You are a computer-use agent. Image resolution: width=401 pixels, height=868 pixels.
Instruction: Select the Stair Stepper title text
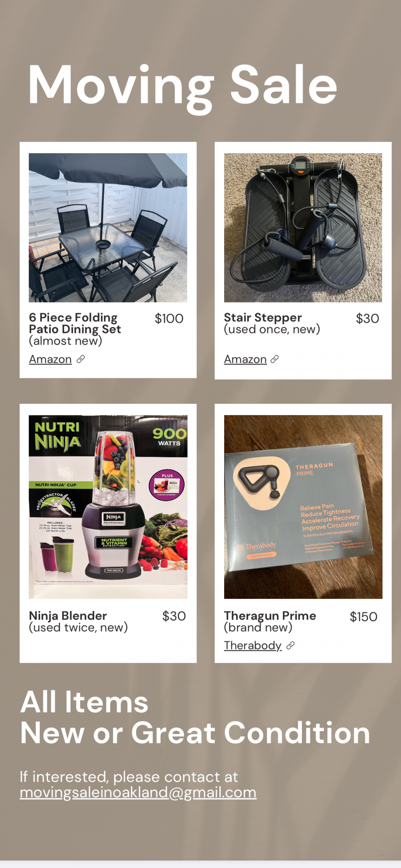pos(263,317)
